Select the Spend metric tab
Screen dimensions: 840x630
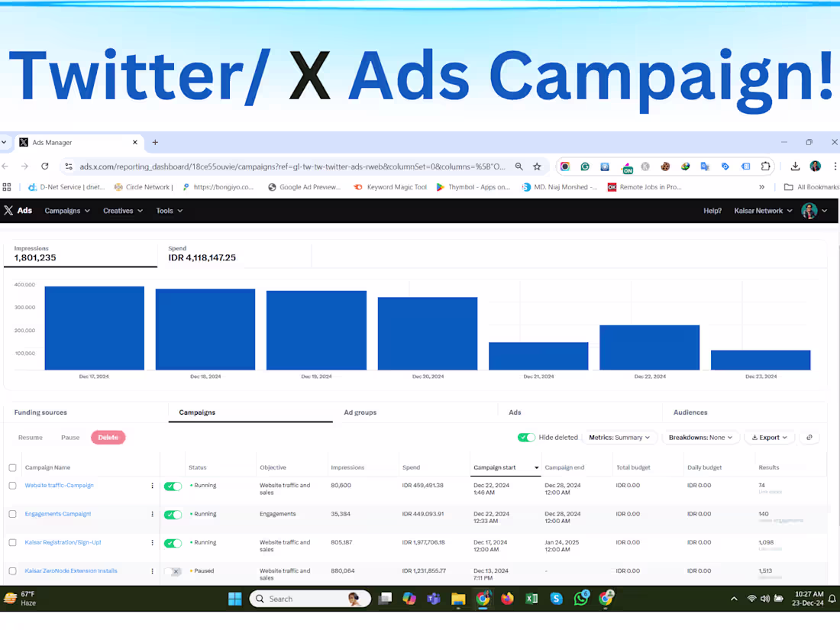click(234, 254)
